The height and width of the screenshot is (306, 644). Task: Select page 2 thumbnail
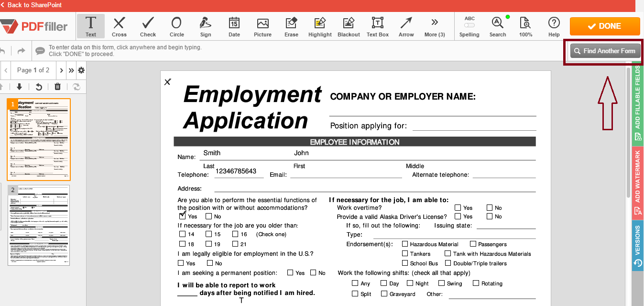39,225
